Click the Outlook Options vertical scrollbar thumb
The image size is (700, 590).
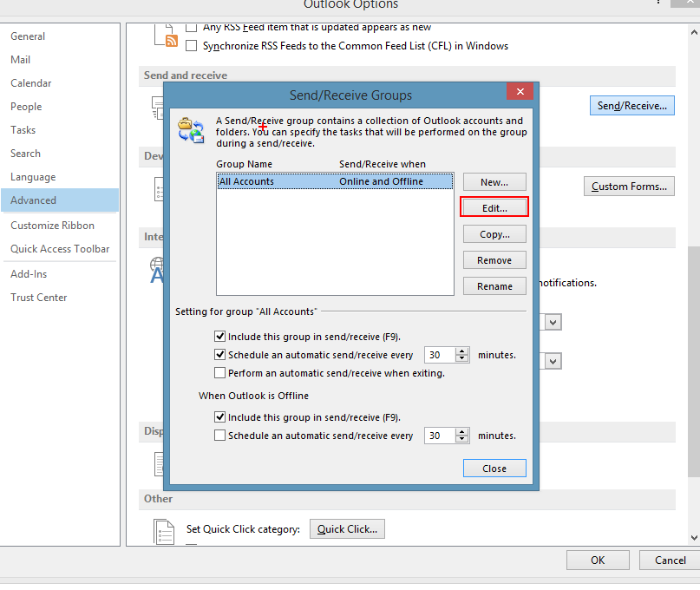694,362
